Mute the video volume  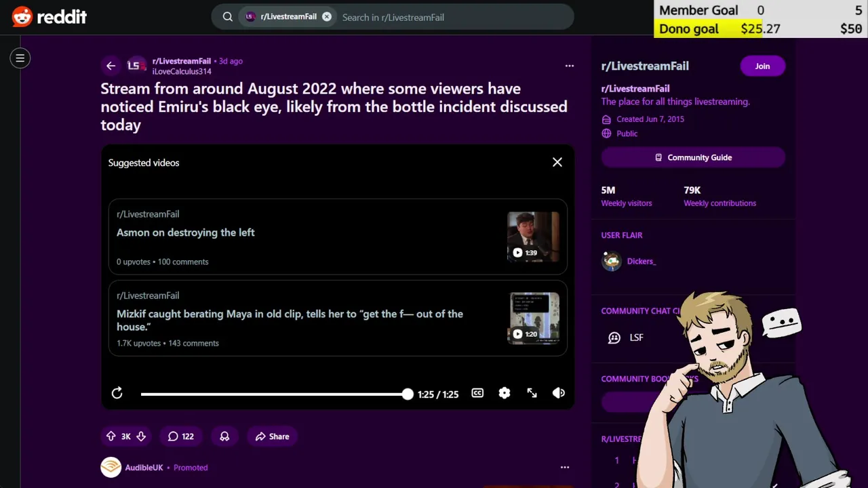(559, 393)
